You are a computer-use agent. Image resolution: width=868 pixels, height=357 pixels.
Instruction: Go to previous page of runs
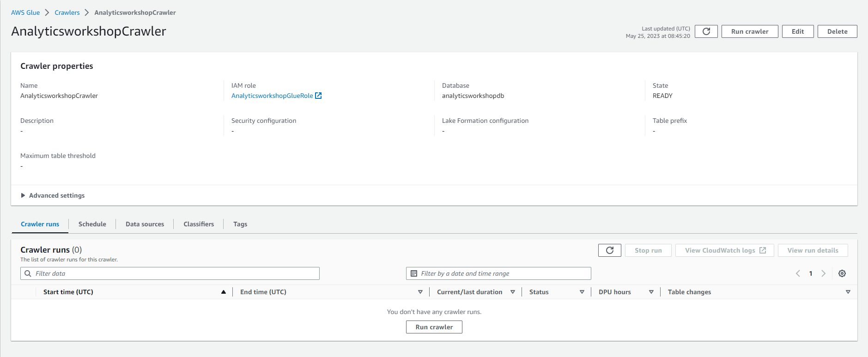coord(798,273)
